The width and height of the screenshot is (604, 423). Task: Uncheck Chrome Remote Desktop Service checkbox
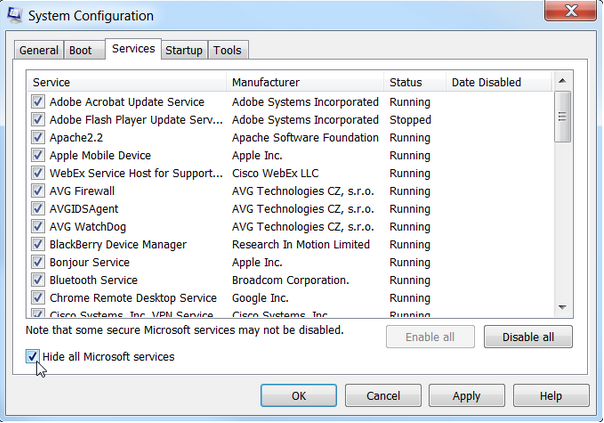[x=38, y=297]
